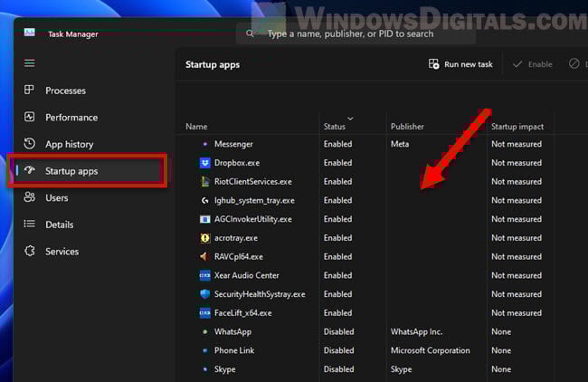This screenshot has width=588, height=382.
Task: Click the FaceLift_x64.exe icon
Action: [x=204, y=313]
